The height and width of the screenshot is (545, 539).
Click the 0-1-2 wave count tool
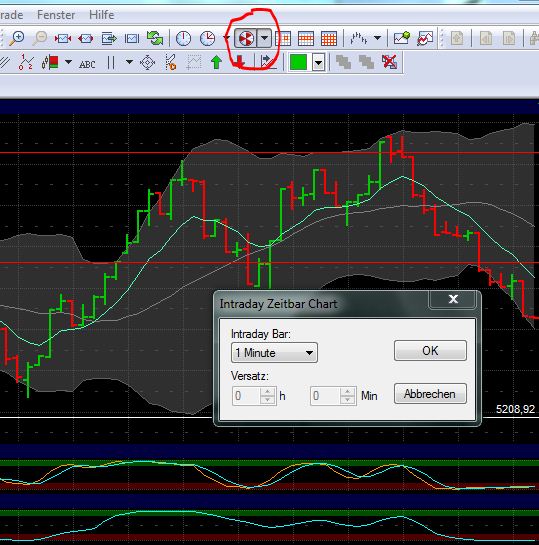tap(26, 63)
